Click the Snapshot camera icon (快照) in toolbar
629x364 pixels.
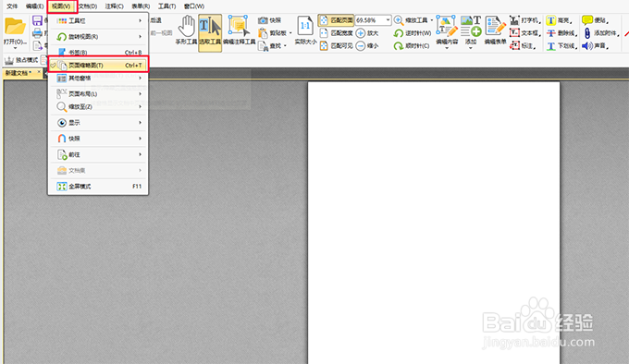tap(263, 20)
